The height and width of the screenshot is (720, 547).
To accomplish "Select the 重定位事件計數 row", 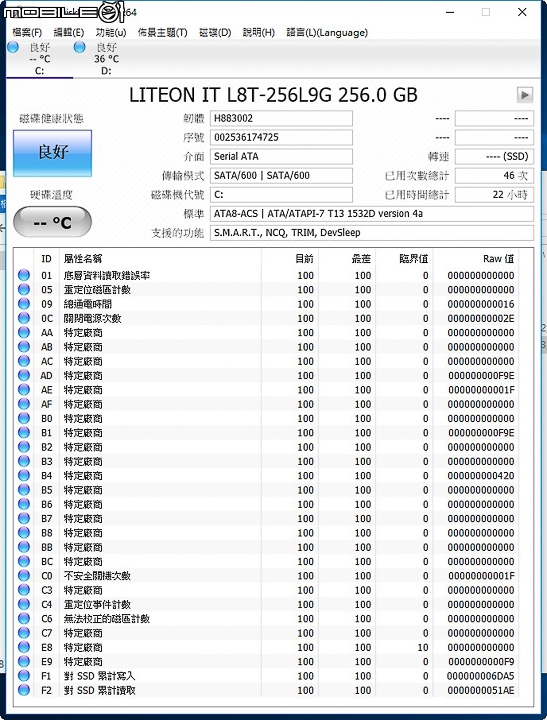I will coord(266,604).
